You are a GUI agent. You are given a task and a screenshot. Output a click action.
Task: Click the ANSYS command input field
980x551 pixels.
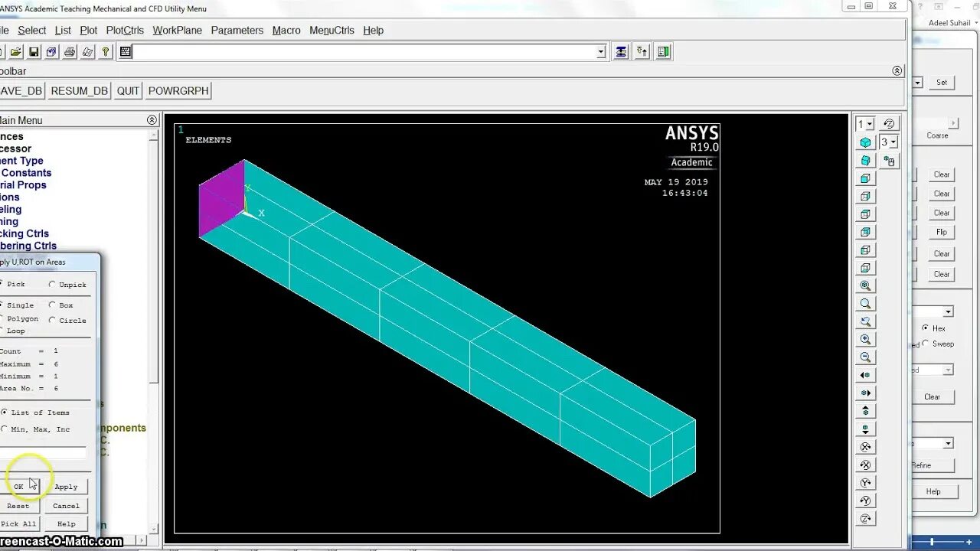coord(364,52)
